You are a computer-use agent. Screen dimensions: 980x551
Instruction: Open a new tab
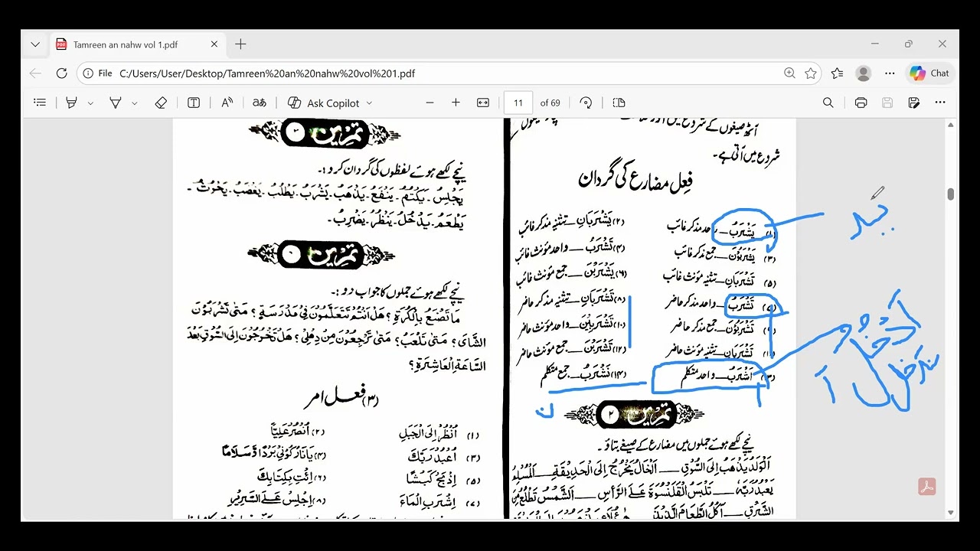point(240,44)
